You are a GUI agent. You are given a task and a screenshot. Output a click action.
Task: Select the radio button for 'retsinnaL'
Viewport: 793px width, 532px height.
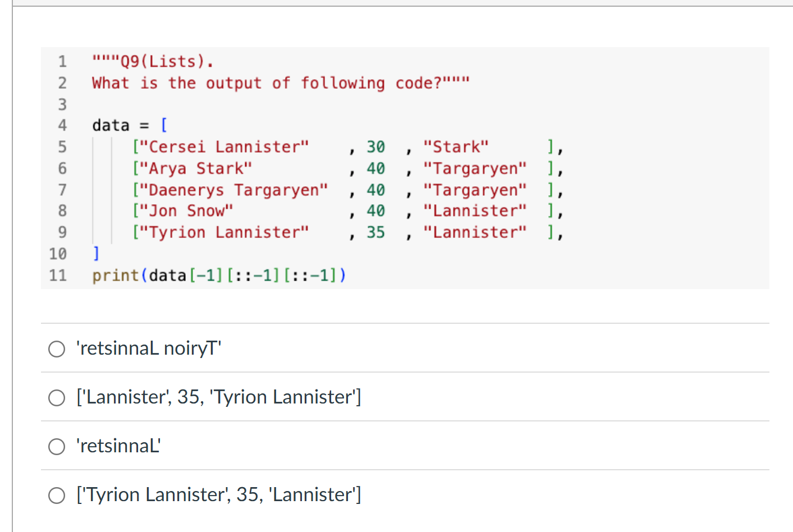pyautogui.click(x=56, y=446)
